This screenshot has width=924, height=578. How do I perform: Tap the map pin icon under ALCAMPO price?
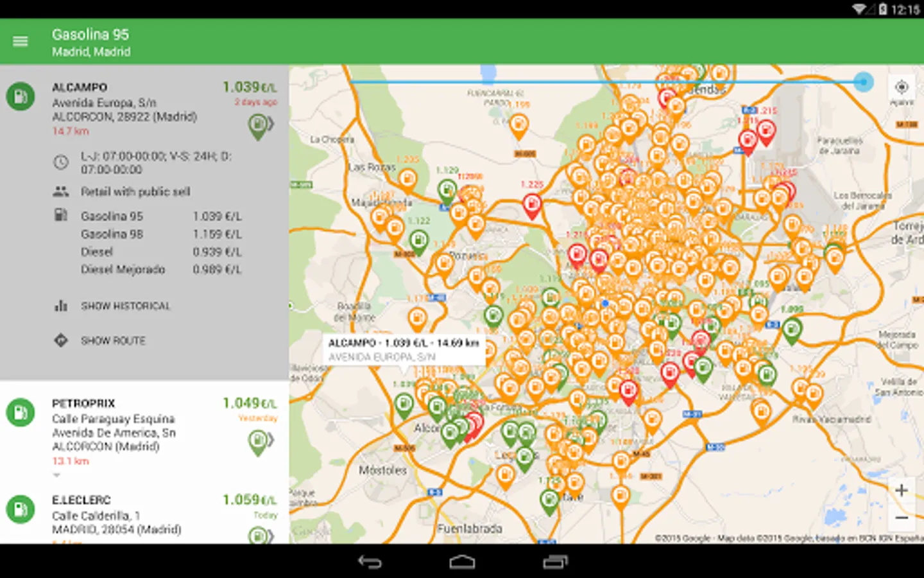click(259, 126)
